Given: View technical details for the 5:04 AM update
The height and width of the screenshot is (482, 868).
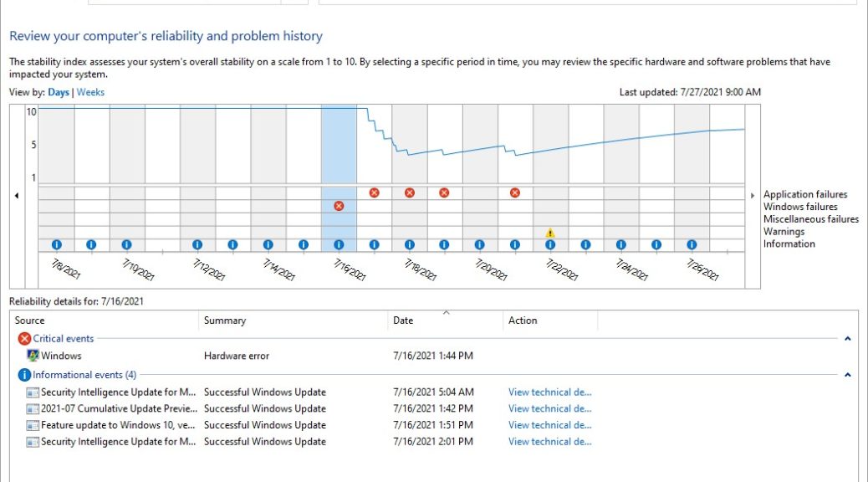Looking at the screenshot, I should point(549,392).
